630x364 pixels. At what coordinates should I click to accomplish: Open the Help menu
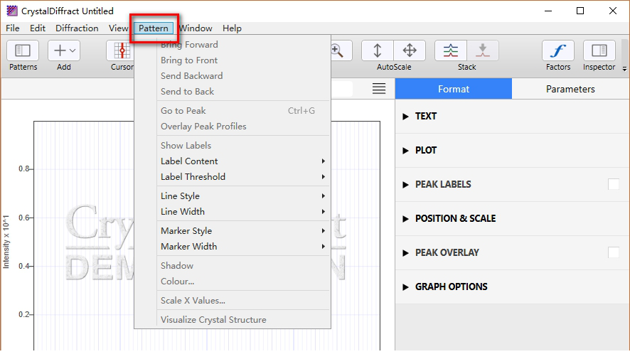[232, 28]
